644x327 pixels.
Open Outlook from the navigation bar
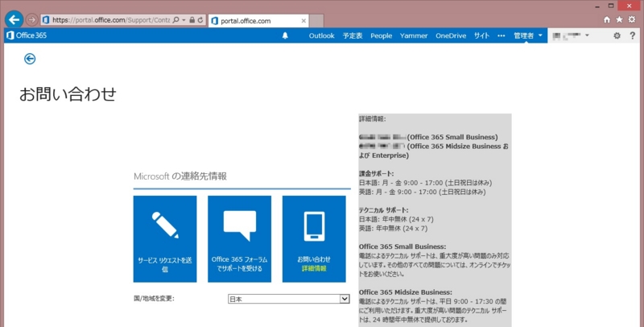[321, 35]
